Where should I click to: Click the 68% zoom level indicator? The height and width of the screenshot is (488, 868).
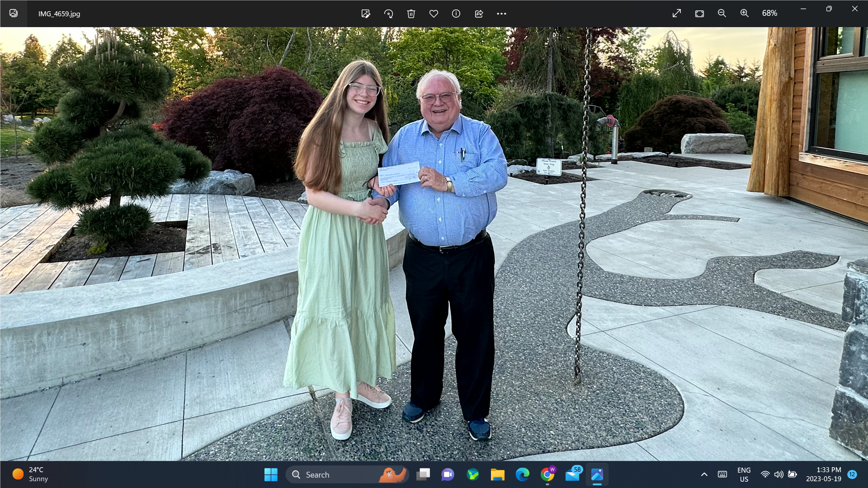click(769, 14)
